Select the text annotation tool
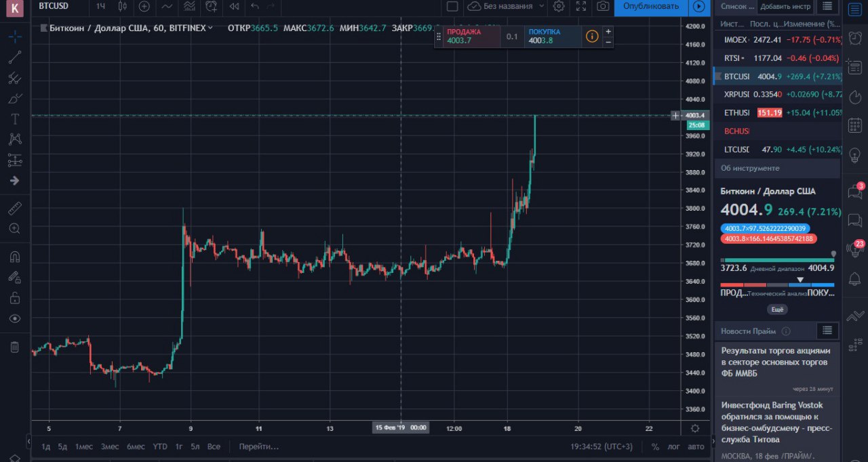The width and height of the screenshot is (868, 462). tap(15, 119)
